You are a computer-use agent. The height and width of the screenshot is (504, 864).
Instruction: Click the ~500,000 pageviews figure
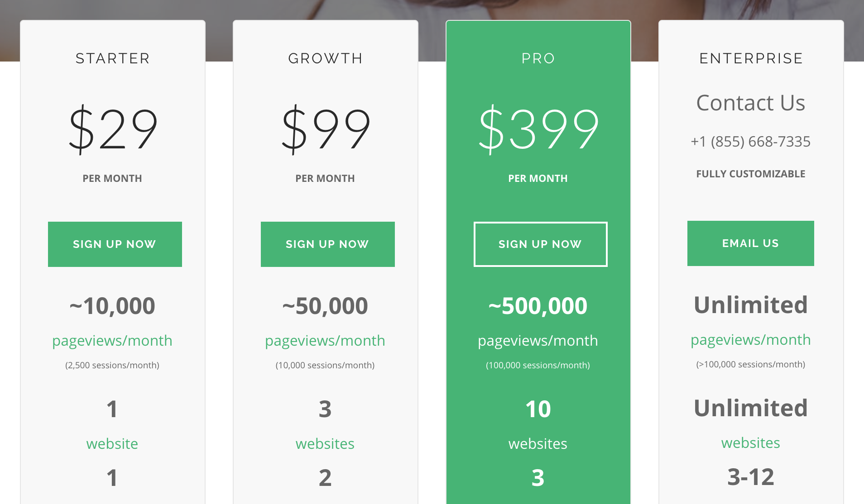(538, 306)
